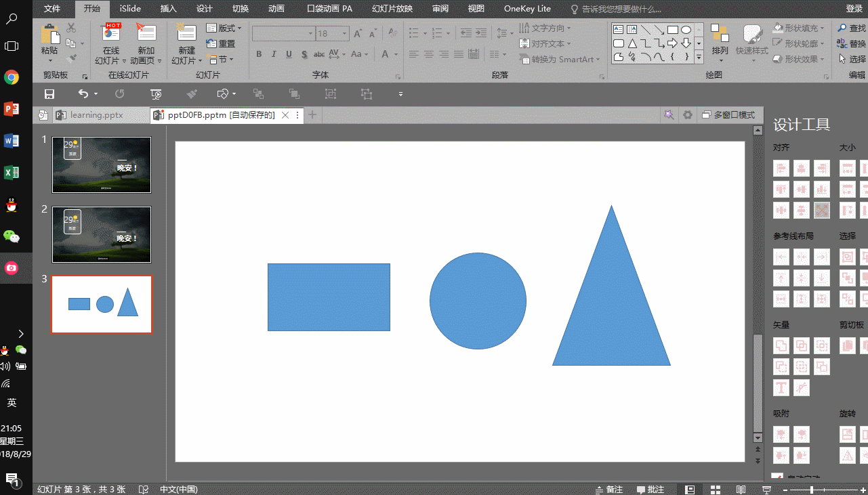This screenshot has height=495, width=868.
Task: Click the Italic formatting button
Action: (274, 54)
